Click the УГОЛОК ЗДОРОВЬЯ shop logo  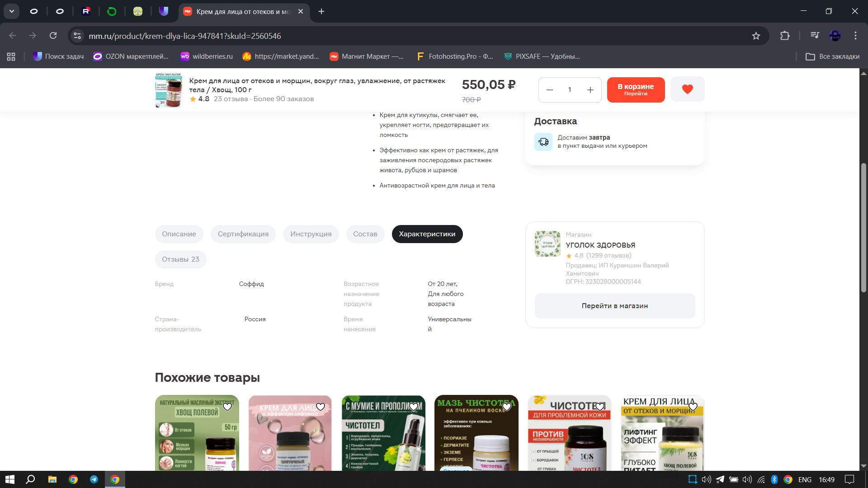[x=547, y=244]
